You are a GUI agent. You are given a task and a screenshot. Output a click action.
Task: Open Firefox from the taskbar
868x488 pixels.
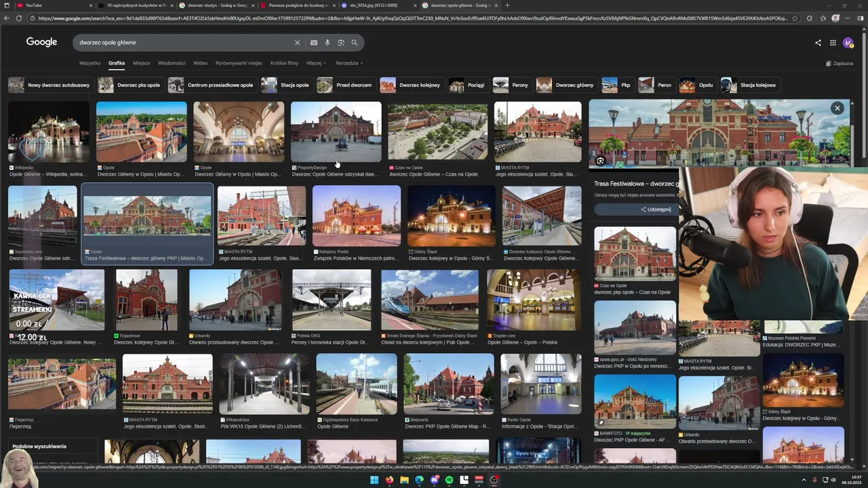click(389, 480)
